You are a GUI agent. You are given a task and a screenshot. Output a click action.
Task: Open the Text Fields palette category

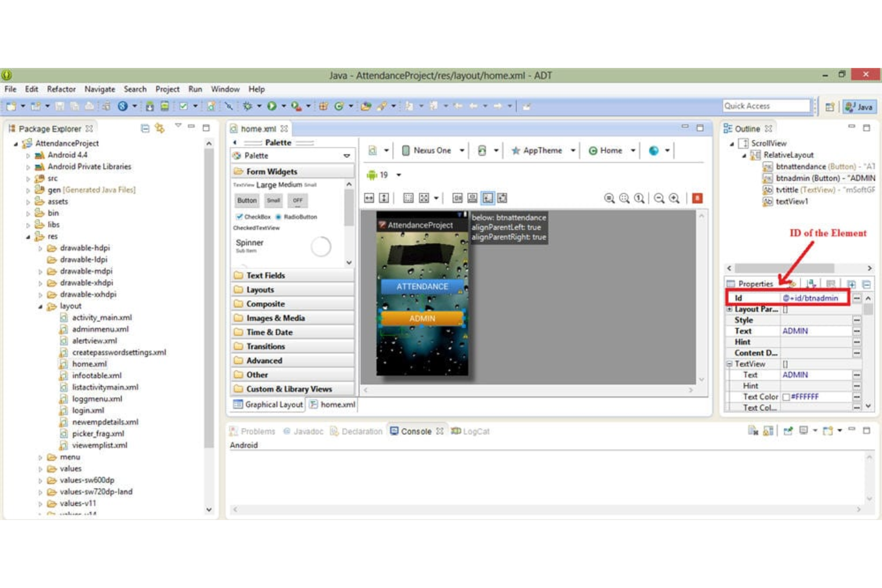293,275
